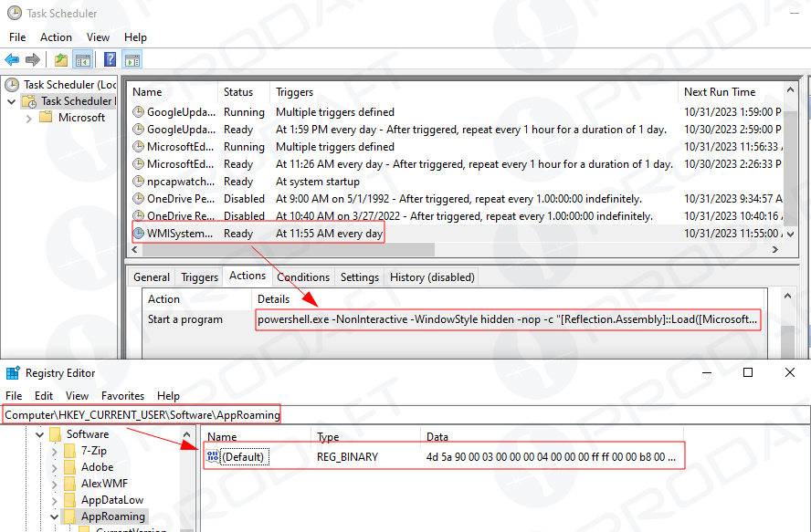Viewport: 811px width, 532px height.
Task: Select the Actions tab
Action: tap(248, 276)
